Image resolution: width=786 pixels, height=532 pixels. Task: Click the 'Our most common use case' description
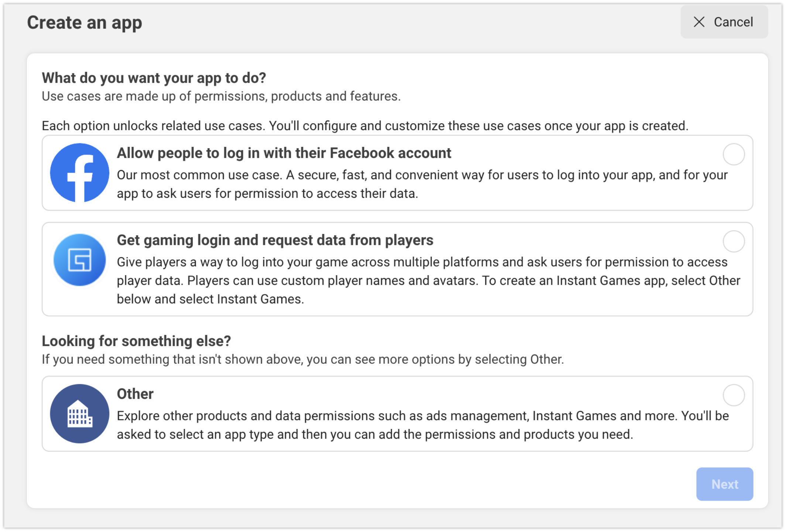[x=422, y=184]
